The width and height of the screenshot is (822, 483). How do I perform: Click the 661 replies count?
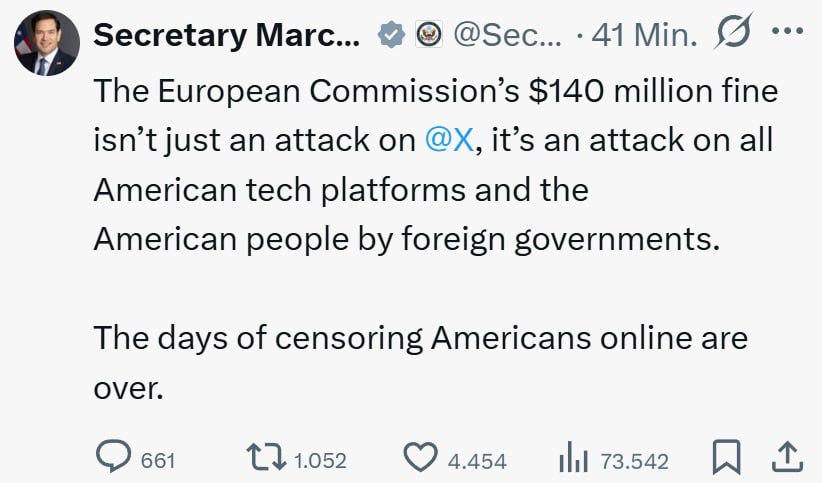(x=158, y=461)
